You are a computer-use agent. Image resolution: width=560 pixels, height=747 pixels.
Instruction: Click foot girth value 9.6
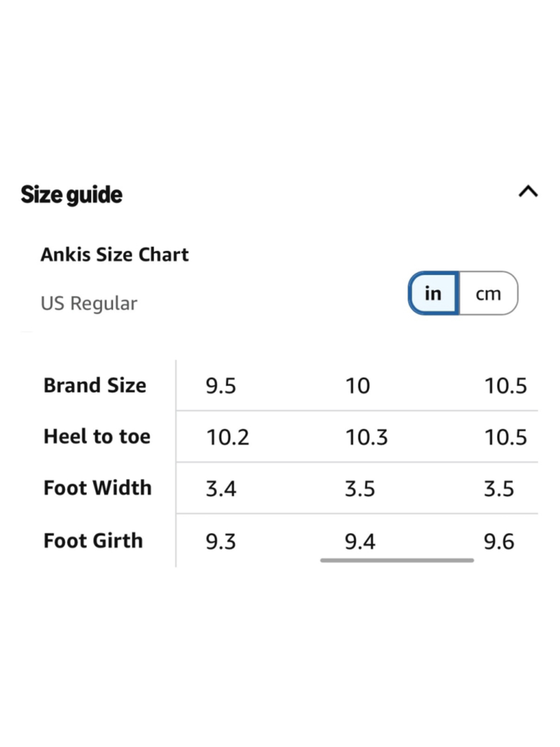499,541
